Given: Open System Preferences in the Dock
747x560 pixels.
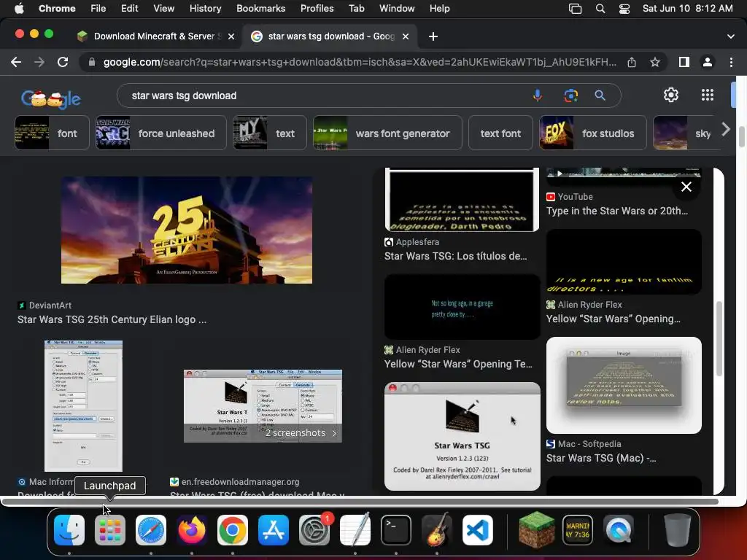Looking at the screenshot, I should pos(314,530).
